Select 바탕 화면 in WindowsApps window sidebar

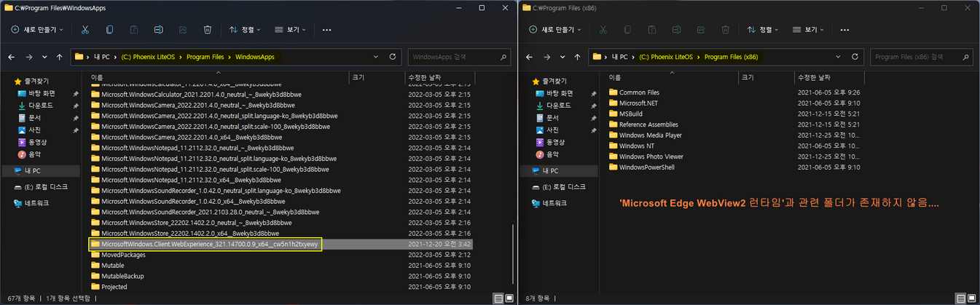pyautogui.click(x=42, y=93)
